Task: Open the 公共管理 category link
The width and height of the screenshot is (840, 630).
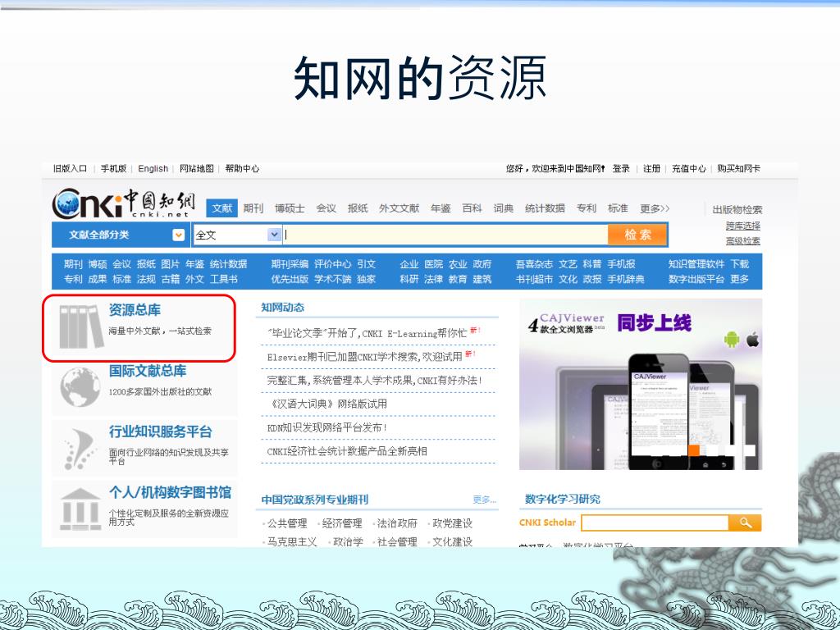Action: pyautogui.click(x=287, y=523)
